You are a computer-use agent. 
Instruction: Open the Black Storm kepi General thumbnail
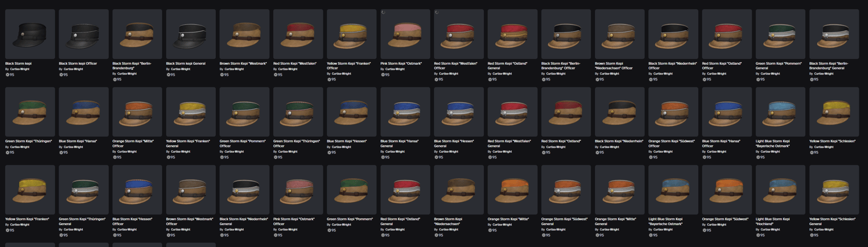tap(190, 34)
